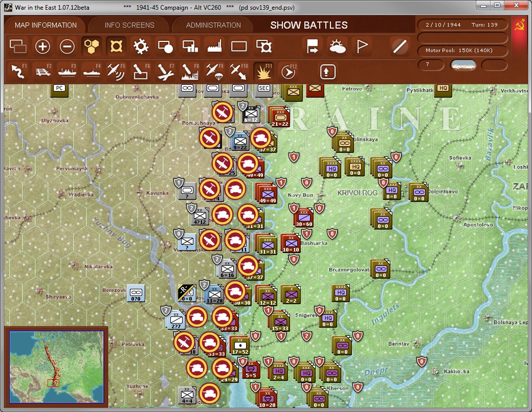The image size is (532, 412).
Task: Click the Soviet hammer and sickle flag
Action: pyautogui.click(x=519, y=26)
